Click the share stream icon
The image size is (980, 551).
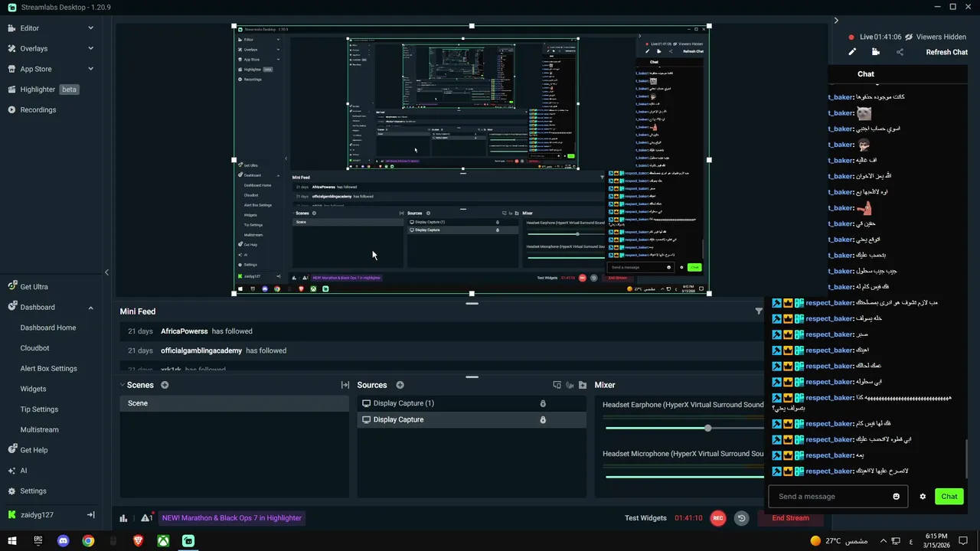[900, 52]
